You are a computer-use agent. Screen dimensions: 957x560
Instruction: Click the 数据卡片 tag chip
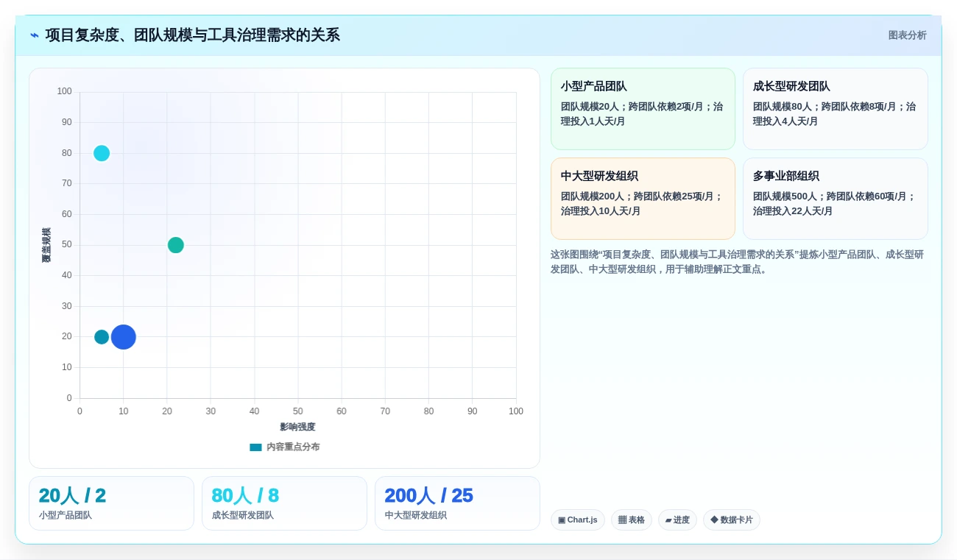[x=732, y=520]
